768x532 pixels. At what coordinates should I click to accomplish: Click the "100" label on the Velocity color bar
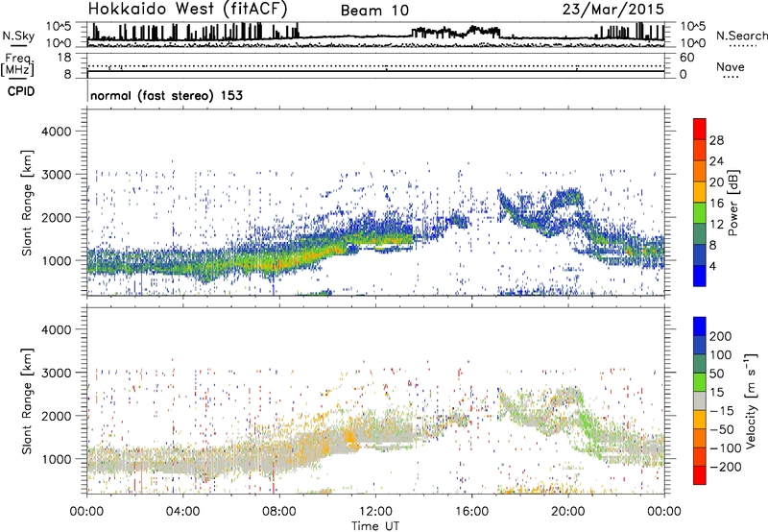[x=721, y=354]
